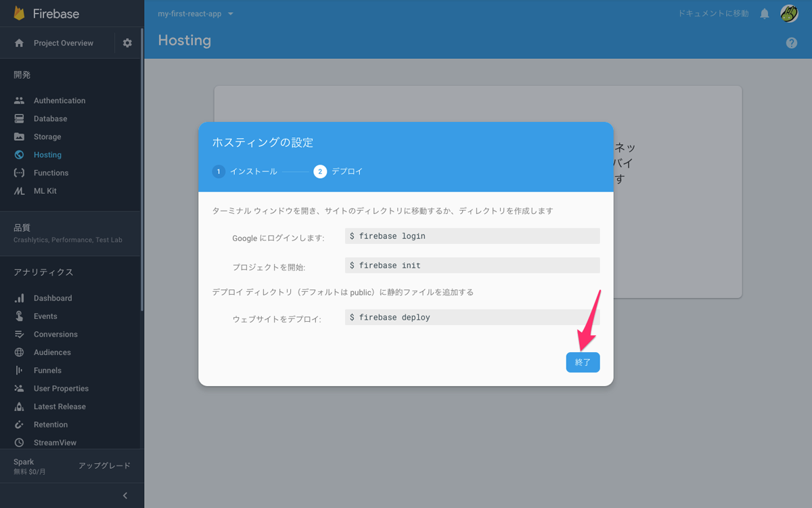Click the Events touch icon

19,316
